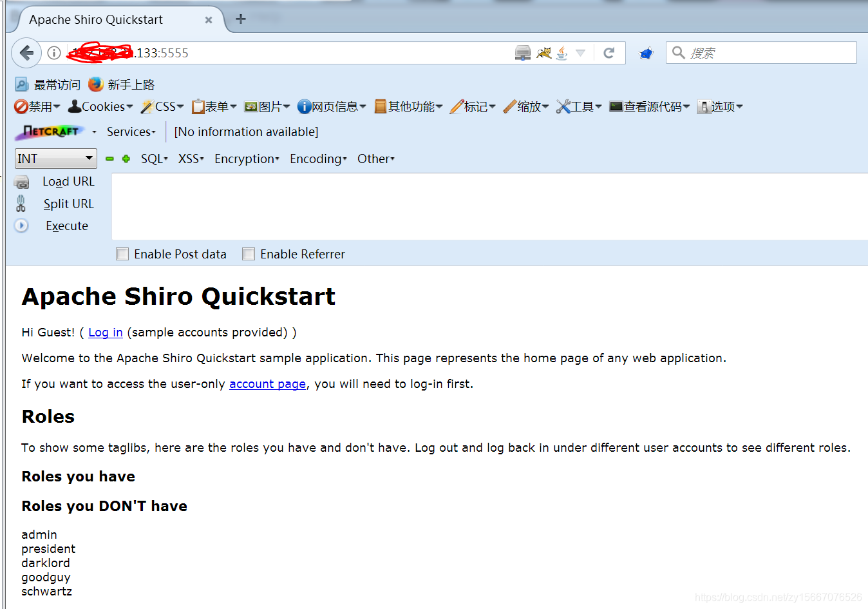Image resolution: width=868 pixels, height=609 pixels.
Task: Open the 新手上路 bookmark
Action: tap(122, 84)
